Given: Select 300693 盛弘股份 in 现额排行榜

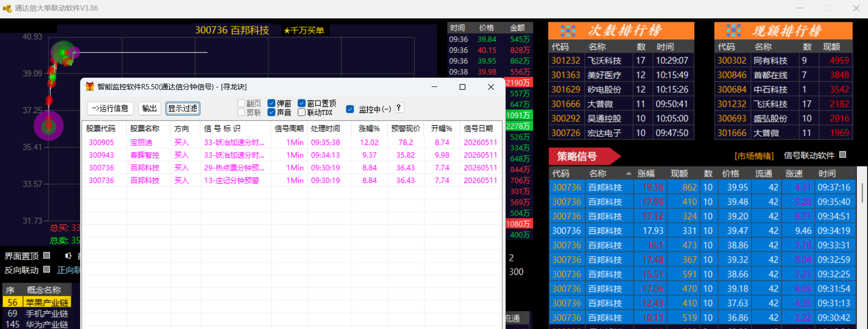Looking at the screenshot, I should [x=783, y=118].
